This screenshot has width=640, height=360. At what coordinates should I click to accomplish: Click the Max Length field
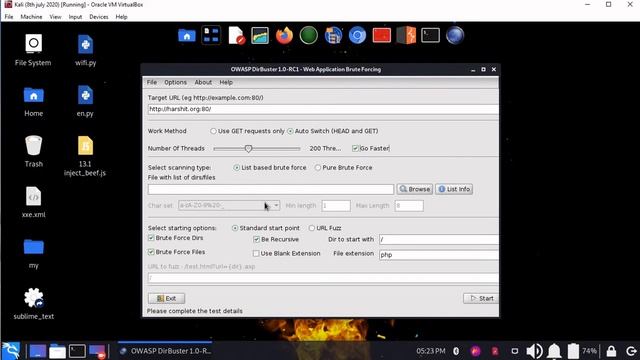tap(409, 205)
